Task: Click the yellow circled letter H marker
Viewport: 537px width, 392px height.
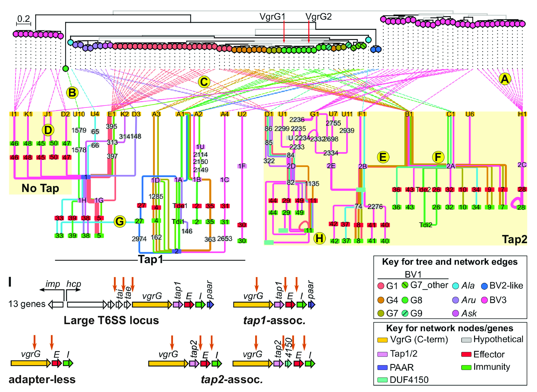Action: coord(320,238)
